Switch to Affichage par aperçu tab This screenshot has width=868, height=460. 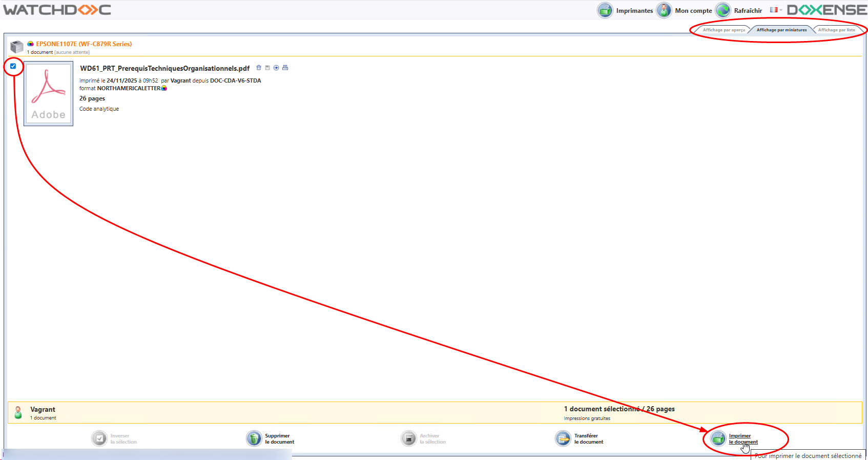[724, 30]
